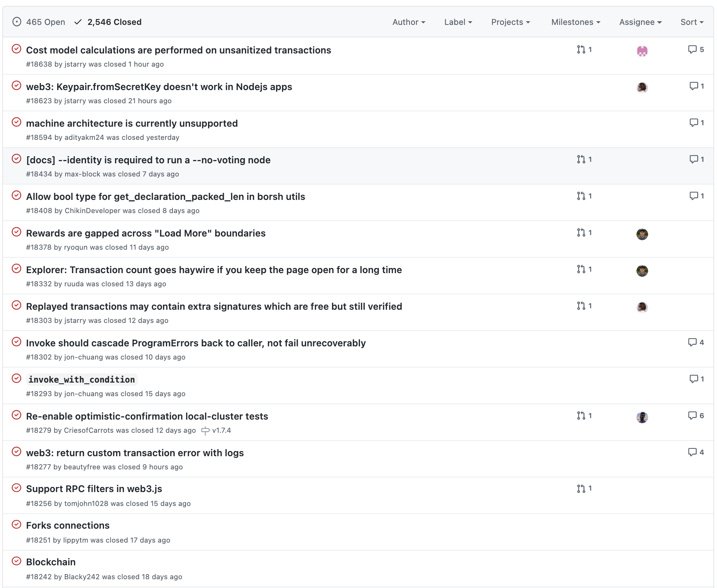Open issue "machine architecture is currently unsupported"
Viewport: 717px width, 588px height.
132,123
